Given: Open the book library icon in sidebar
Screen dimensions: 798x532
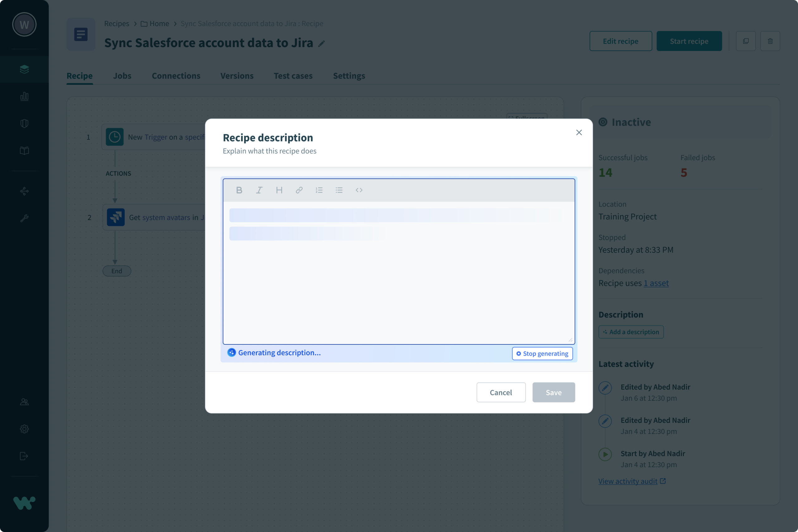Looking at the screenshot, I should coord(24,151).
